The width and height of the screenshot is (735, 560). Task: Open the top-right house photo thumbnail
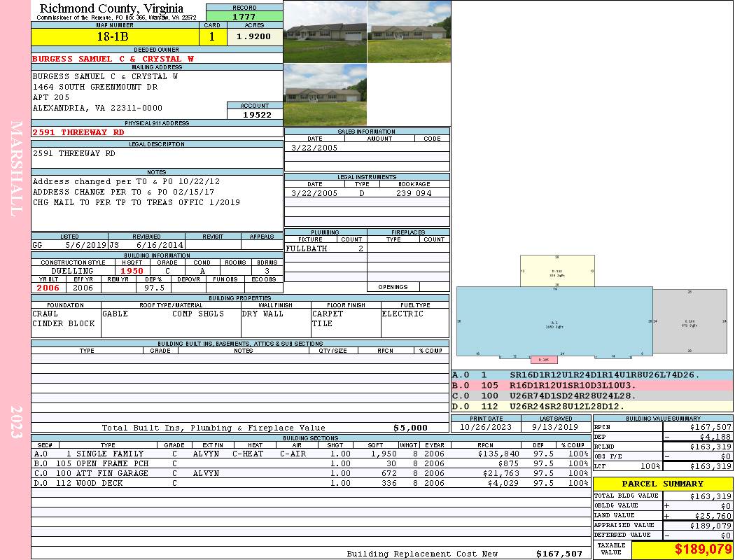409,31
